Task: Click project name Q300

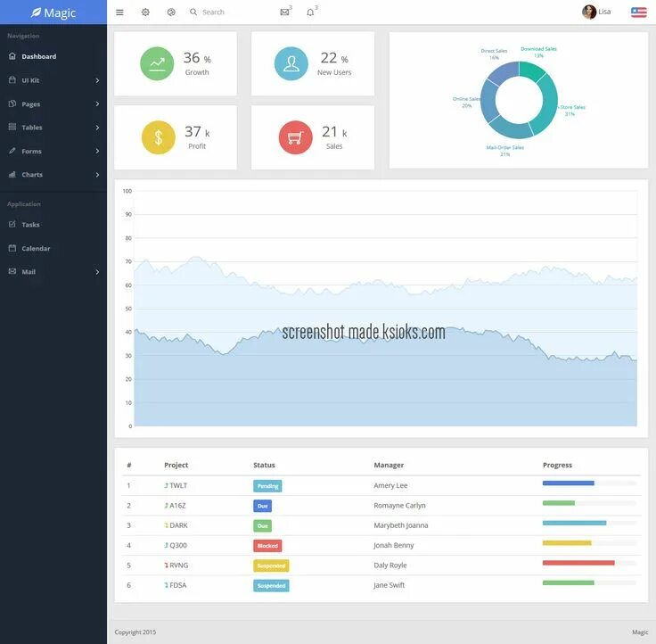Action: click(178, 546)
